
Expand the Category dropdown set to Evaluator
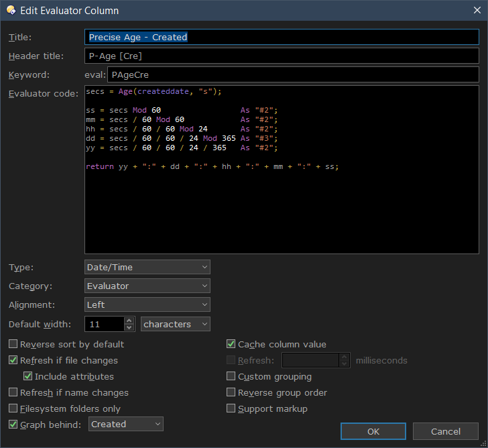pyautogui.click(x=147, y=286)
